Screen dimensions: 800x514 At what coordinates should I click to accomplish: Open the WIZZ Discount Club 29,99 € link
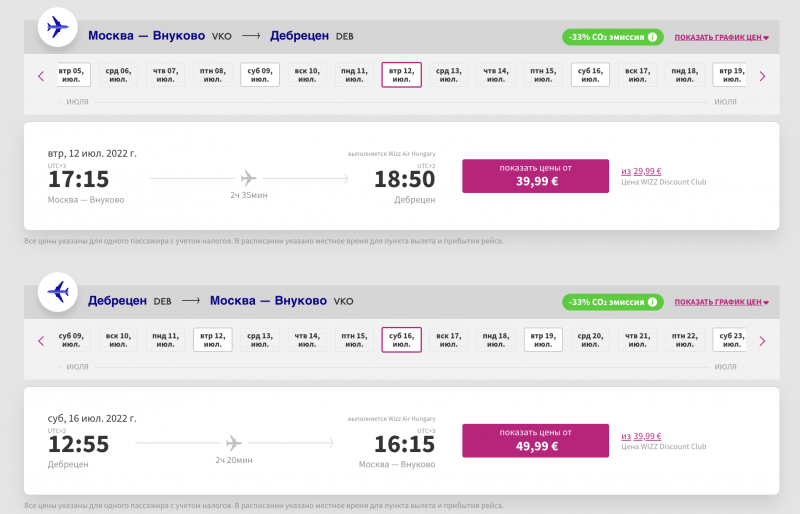pos(641,171)
